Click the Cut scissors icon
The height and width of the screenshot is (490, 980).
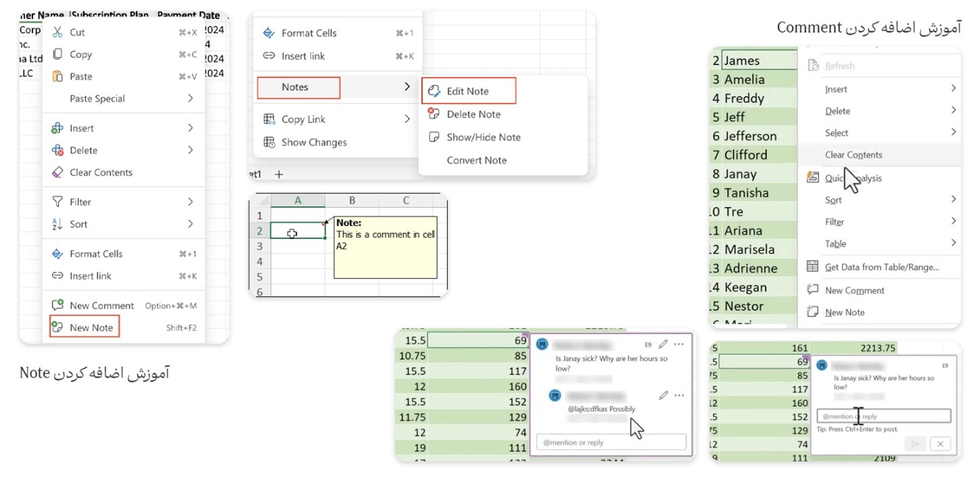tap(58, 32)
